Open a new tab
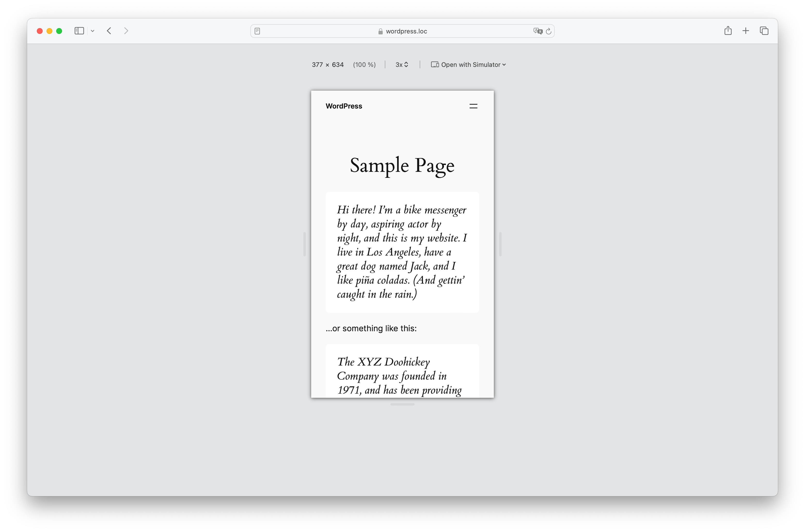 point(746,31)
